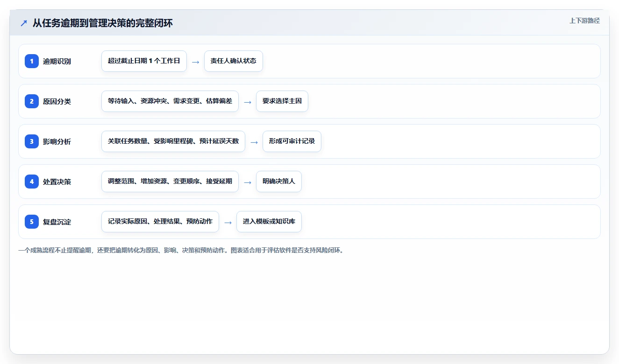619x364 pixels.
Task: Click the 责任人确认状态 box
Action: coord(234,61)
